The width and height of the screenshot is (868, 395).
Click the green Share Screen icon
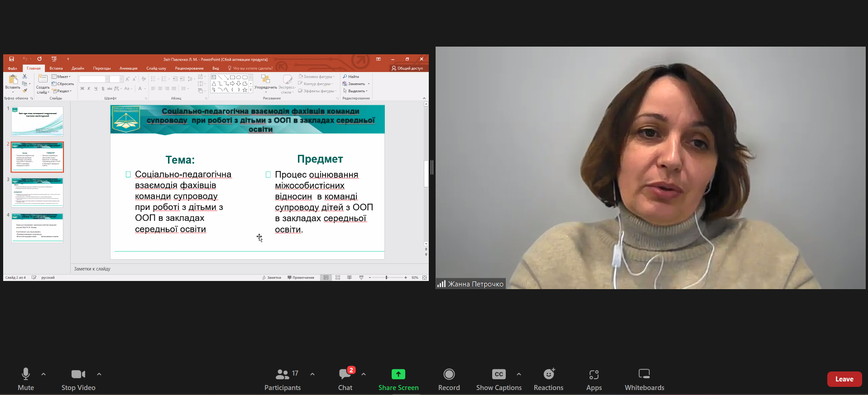coord(398,374)
